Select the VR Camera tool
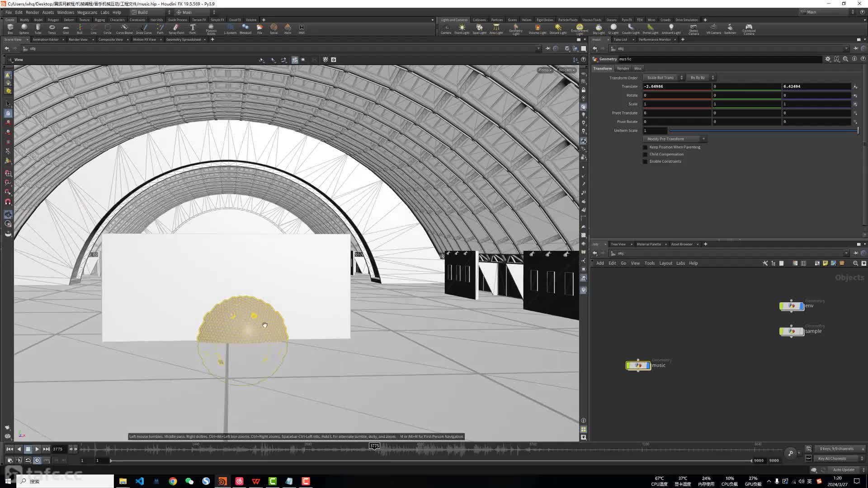Viewport: 868px width, 488px height. pos(713,29)
